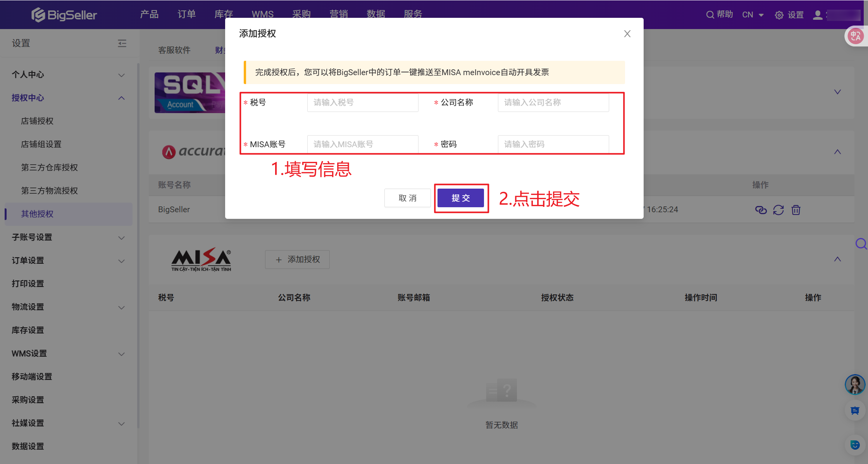Open CN language dropdown

tap(753, 15)
